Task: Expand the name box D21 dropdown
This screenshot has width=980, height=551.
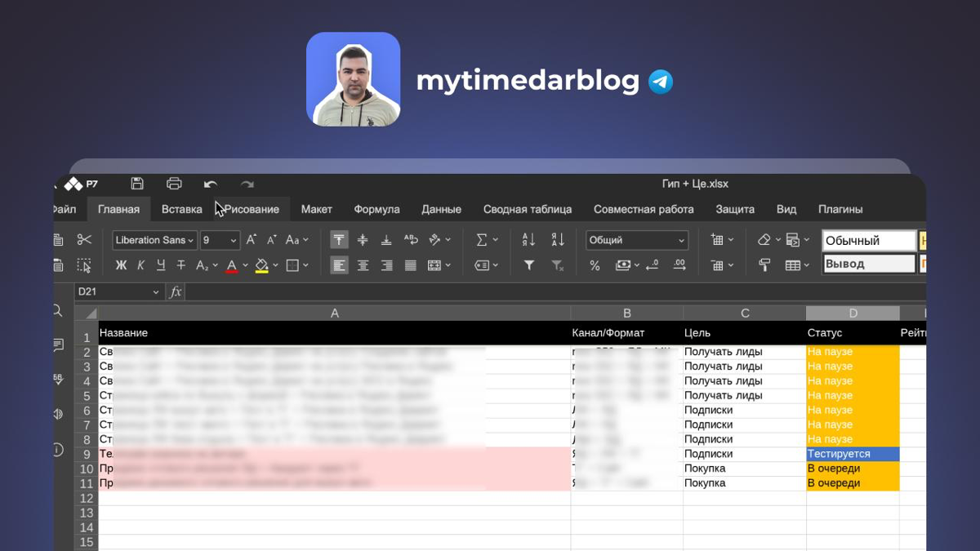Action: click(156, 292)
